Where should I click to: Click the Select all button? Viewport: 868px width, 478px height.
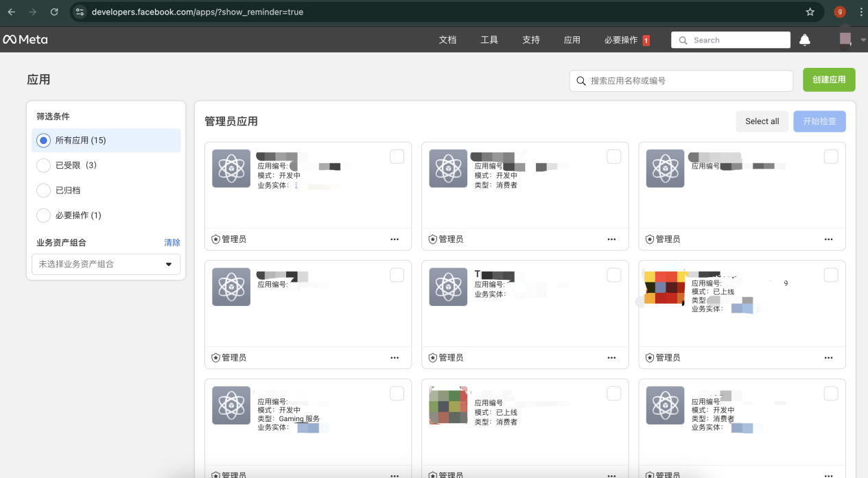[x=762, y=121]
